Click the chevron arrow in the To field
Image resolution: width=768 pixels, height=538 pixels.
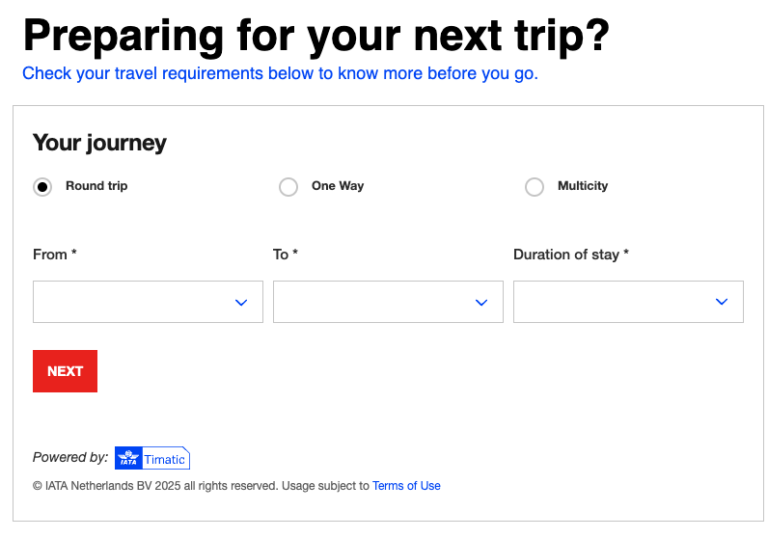(481, 302)
